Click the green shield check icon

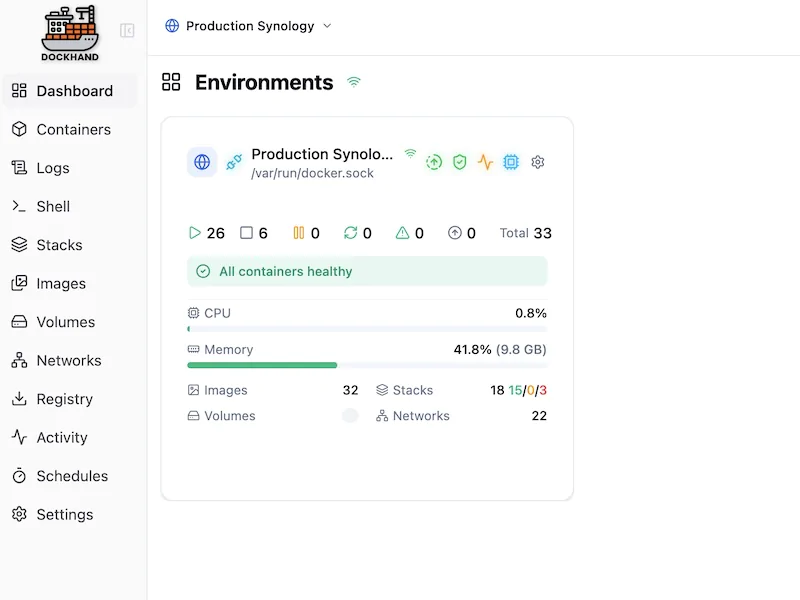click(460, 162)
